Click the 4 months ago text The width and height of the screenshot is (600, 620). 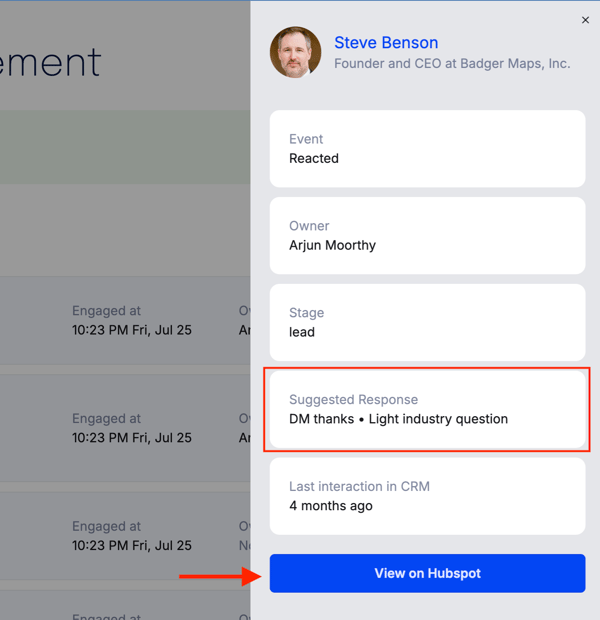click(331, 506)
